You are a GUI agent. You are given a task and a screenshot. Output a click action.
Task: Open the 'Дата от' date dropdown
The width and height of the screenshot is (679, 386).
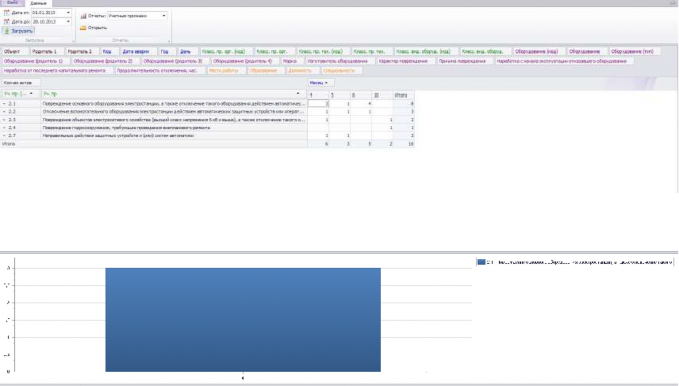coord(68,13)
